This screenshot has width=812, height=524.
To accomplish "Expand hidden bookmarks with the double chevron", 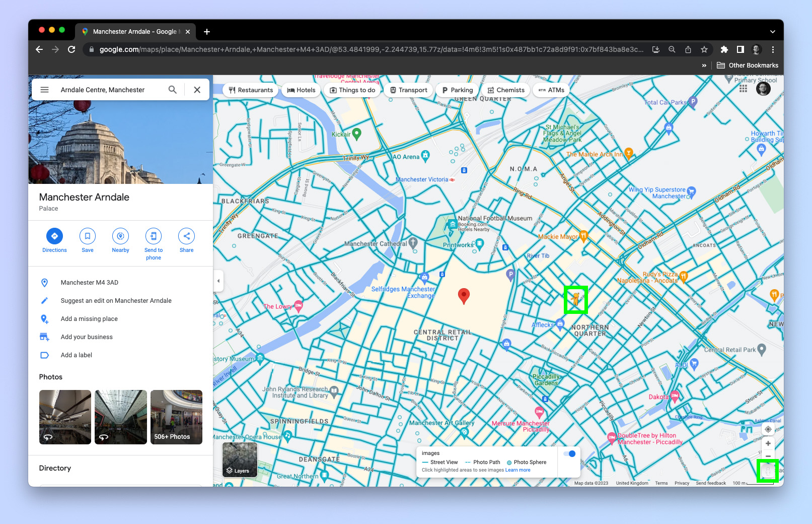I will pos(704,65).
